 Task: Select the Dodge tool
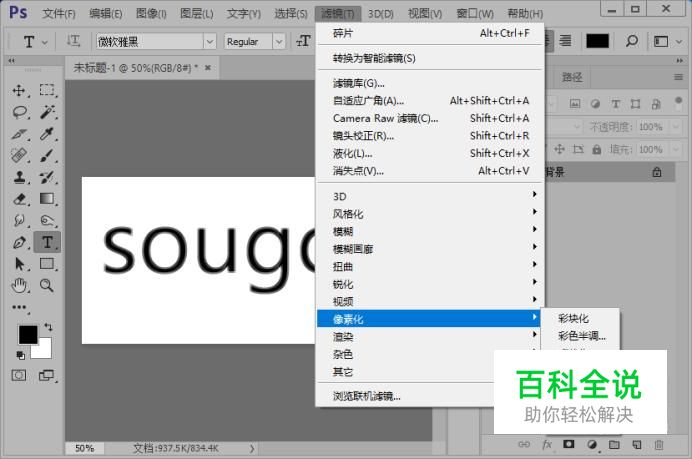(47, 220)
